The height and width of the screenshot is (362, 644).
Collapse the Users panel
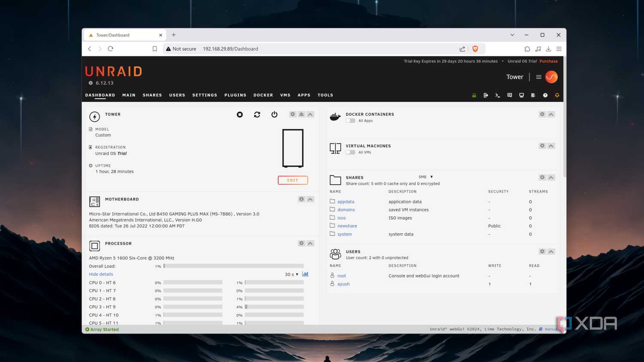[x=551, y=251]
